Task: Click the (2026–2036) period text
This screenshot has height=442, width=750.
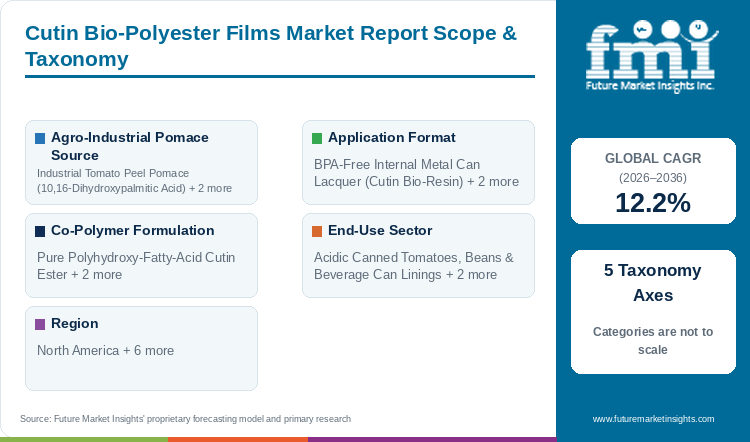Action: pos(653,178)
